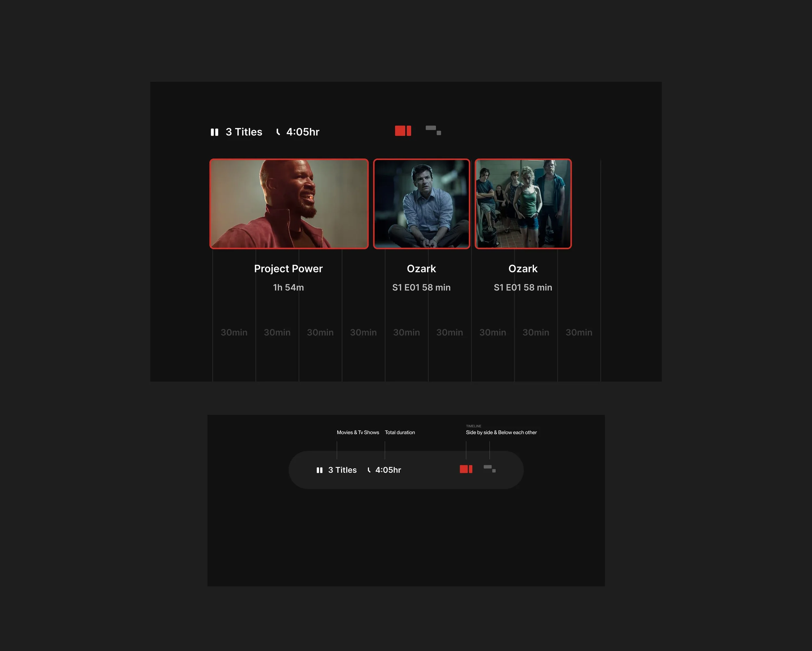Image resolution: width=812 pixels, height=651 pixels.
Task: Switch to the grey stacked layout in the upper header
Action: coord(433,130)
